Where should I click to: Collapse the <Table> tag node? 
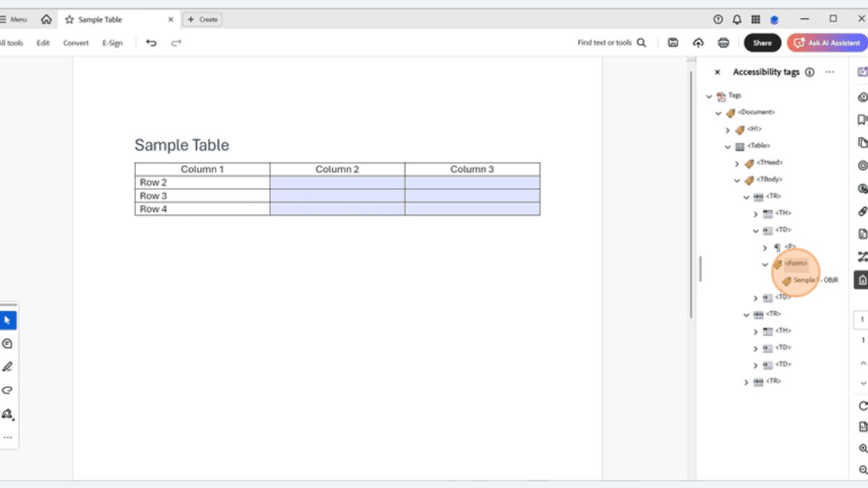coord(728,146)
